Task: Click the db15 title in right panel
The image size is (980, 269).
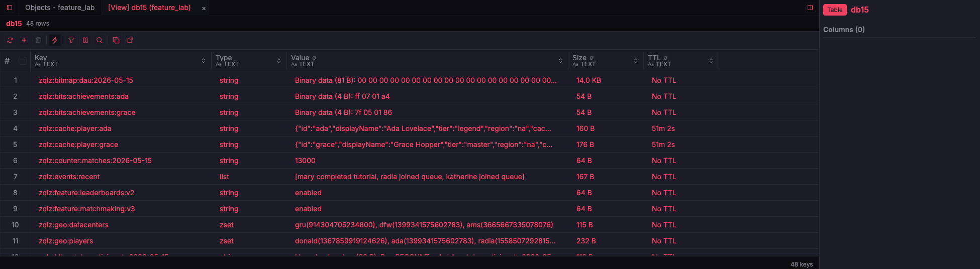Action: click(859, 10)
